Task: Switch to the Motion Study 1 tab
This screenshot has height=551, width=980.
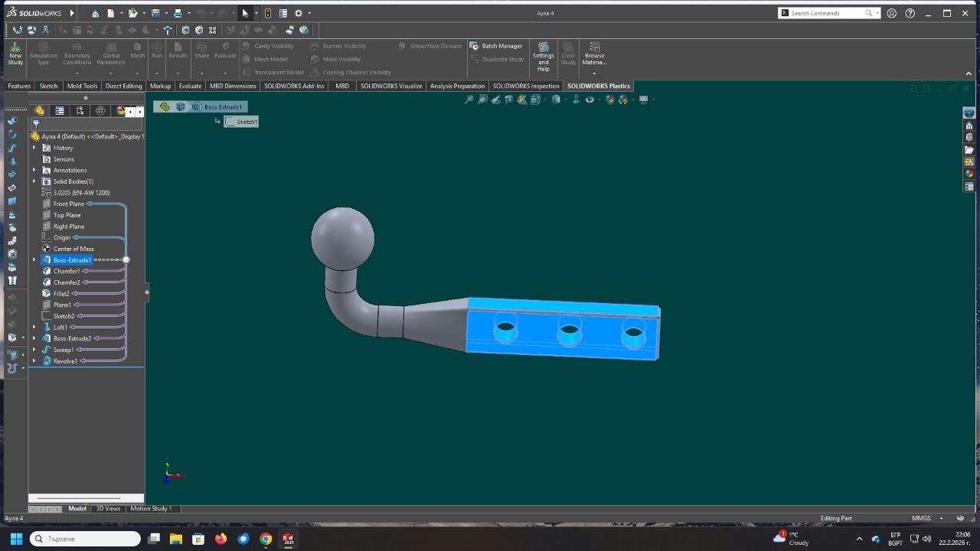Action: click(150, 508)
